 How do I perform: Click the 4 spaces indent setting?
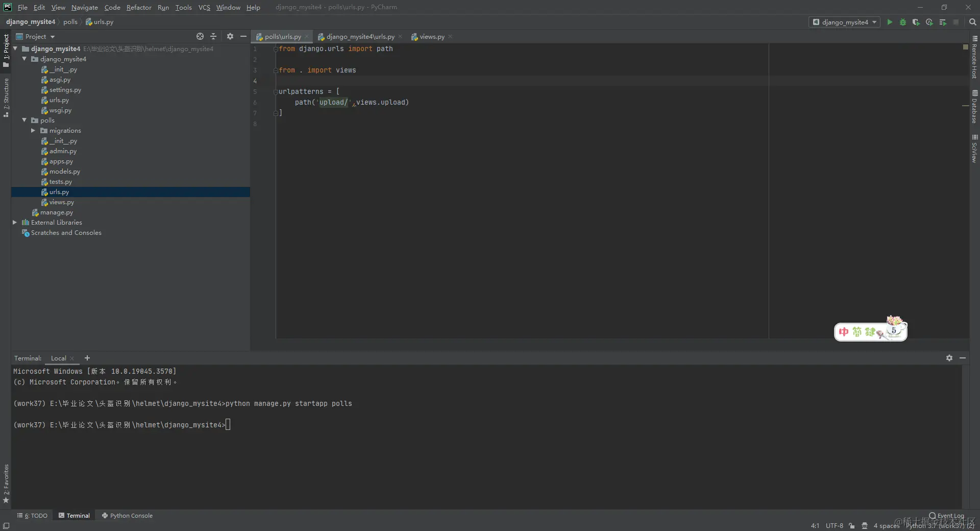point(886,525)
